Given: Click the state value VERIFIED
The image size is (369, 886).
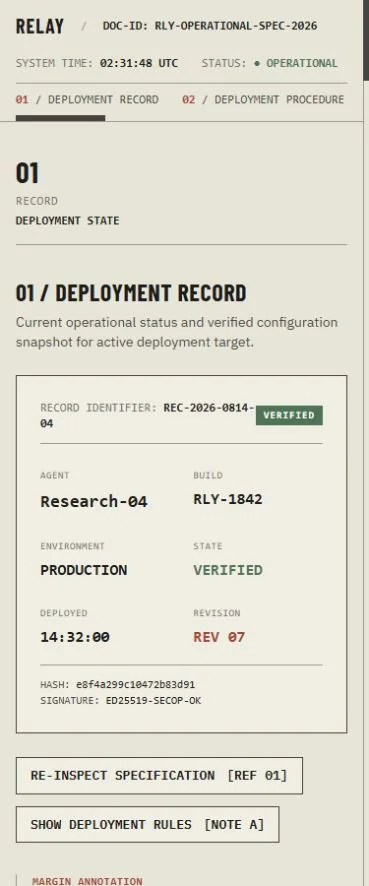Looking at the screenshot, I should tap(228, 570).
